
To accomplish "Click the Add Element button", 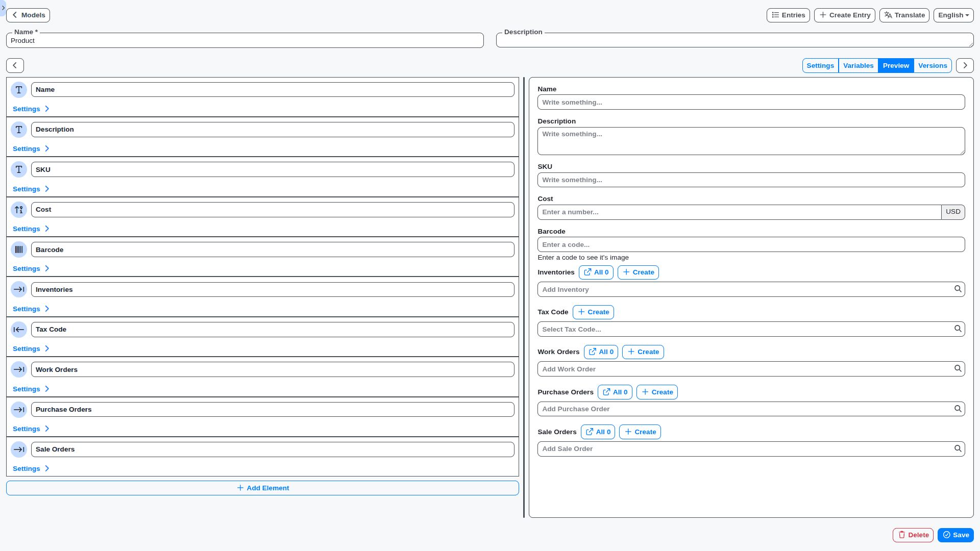I will pos(262,488).
